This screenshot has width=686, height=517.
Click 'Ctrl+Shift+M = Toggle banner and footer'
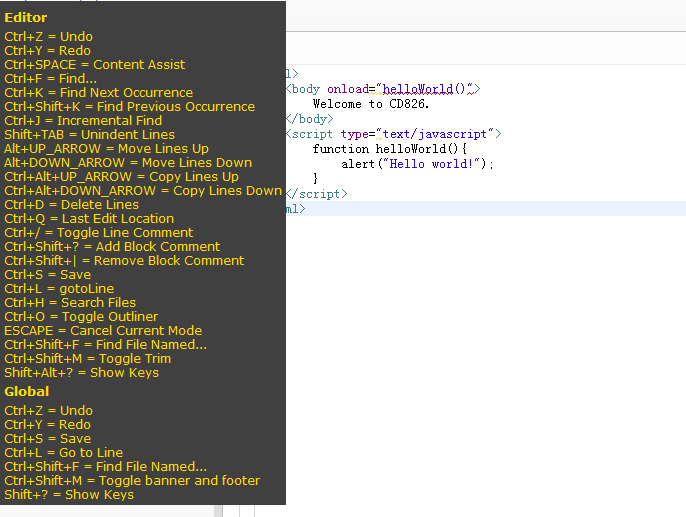pos(132,481)
